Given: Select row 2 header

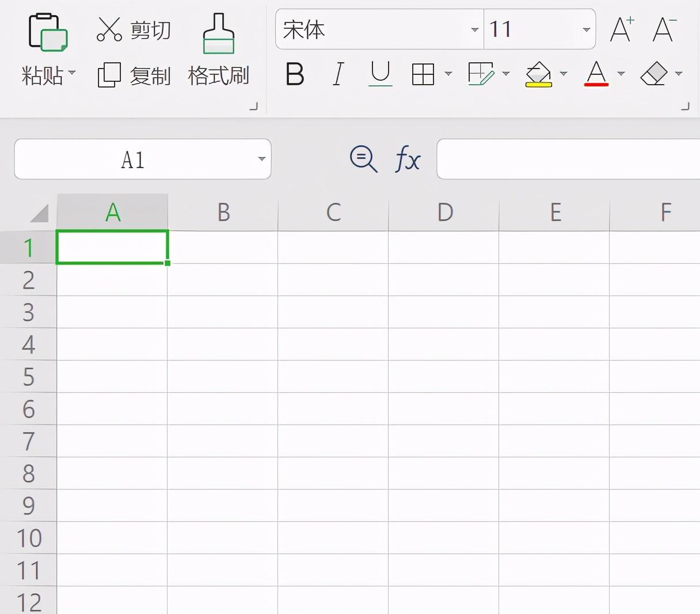Looking at the screenshot, I should [28, 280].
